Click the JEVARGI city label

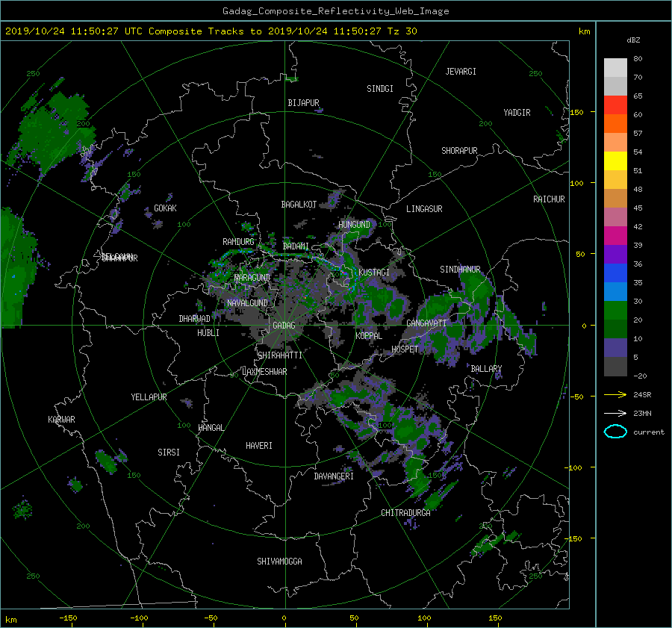461,72
